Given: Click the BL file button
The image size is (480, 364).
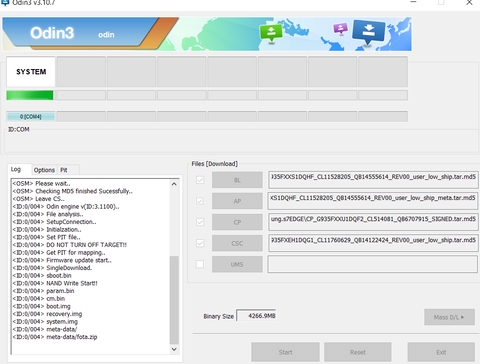Looking at the screenshot, I should pos(237,180).
